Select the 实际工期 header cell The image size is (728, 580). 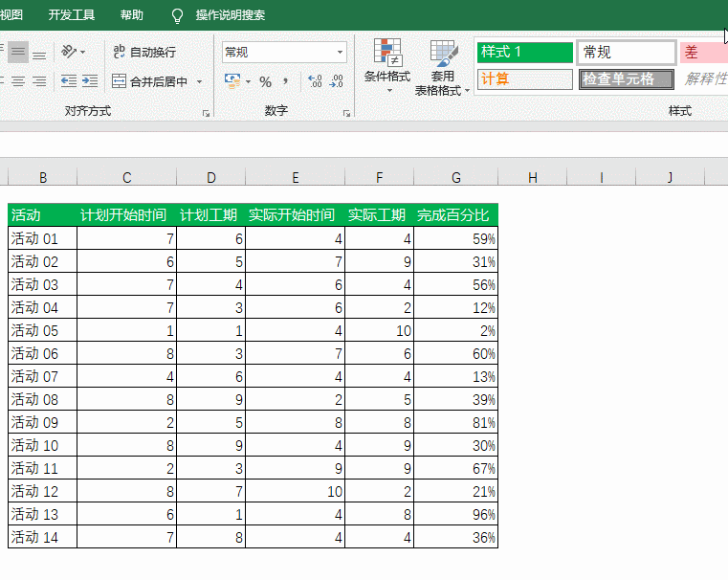[x=380, y=214]
